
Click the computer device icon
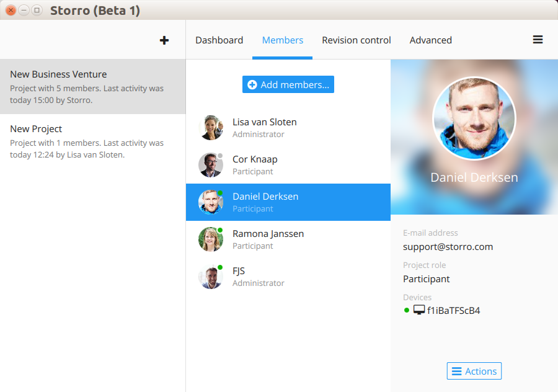coord(419,310)
